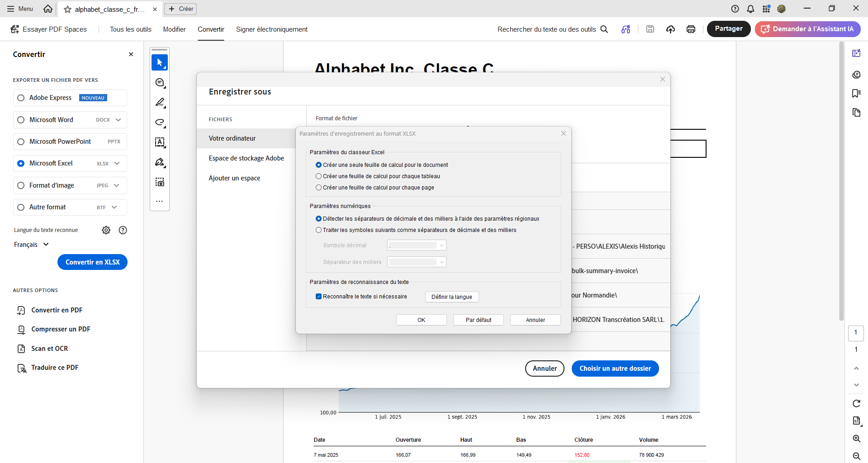This screenshot has height=463, width=868.
Task: Switch to Signer électroniquement tab
Action: (272, 29)
